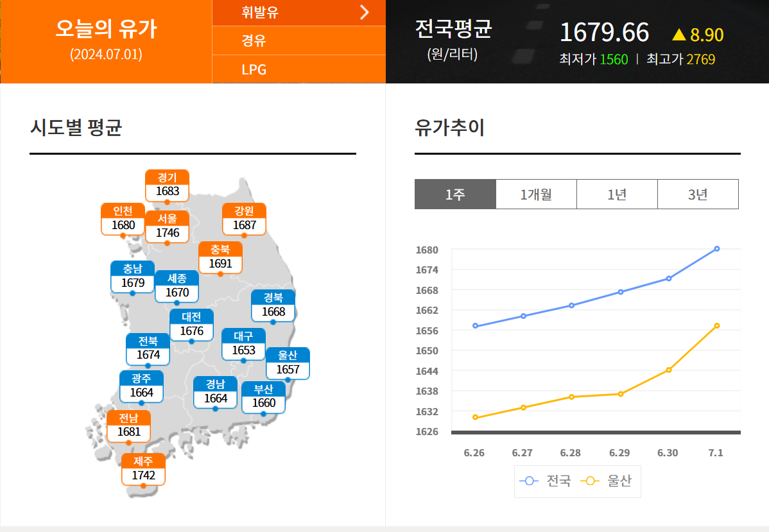This screenshot has height=532, width=769.
Task: Click the 6.28 x-axis date label
Action: tap(571, 452)
